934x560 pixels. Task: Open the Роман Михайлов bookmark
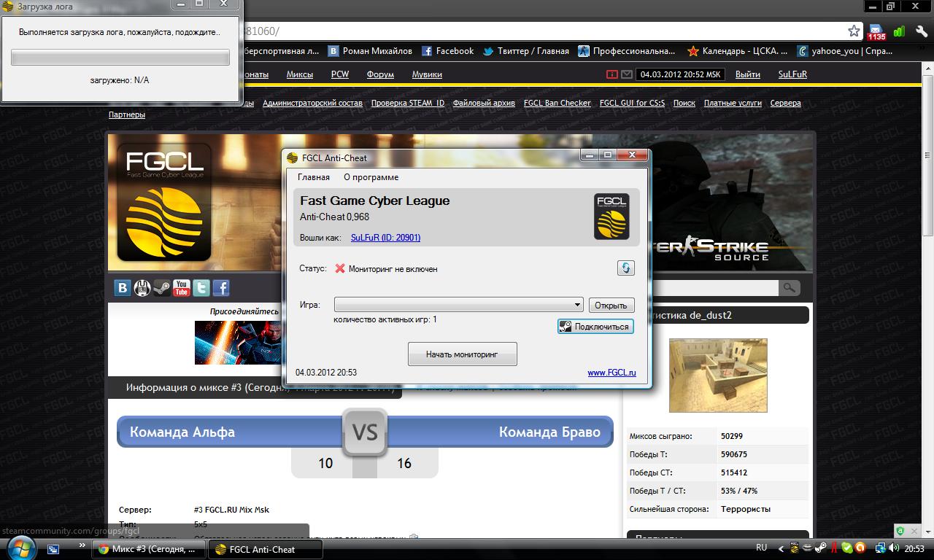coord(370,51)
